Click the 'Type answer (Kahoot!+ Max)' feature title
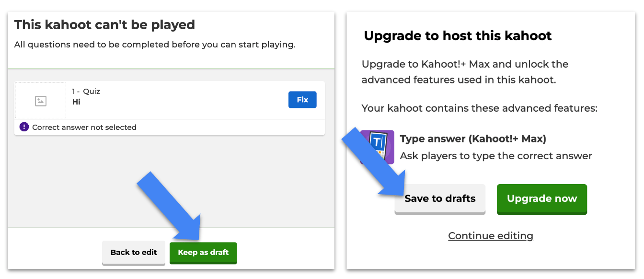The width and height of the screenshot is (644, 279). pos(473,139)
